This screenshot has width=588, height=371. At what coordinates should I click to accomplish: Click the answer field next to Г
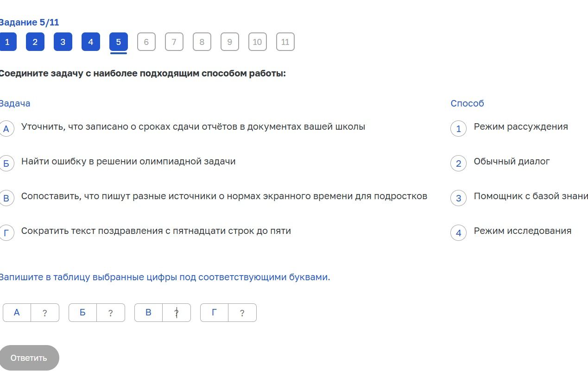[x=242, y=313]
